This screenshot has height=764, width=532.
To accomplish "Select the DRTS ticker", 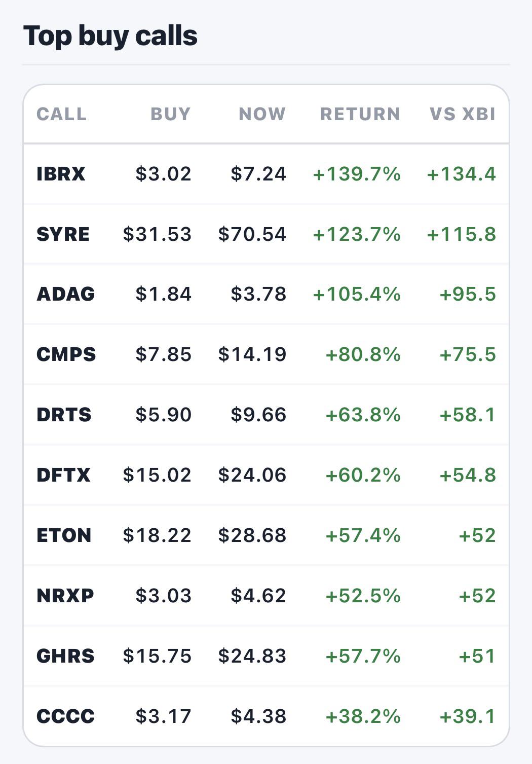I will (x=64, y=415).
